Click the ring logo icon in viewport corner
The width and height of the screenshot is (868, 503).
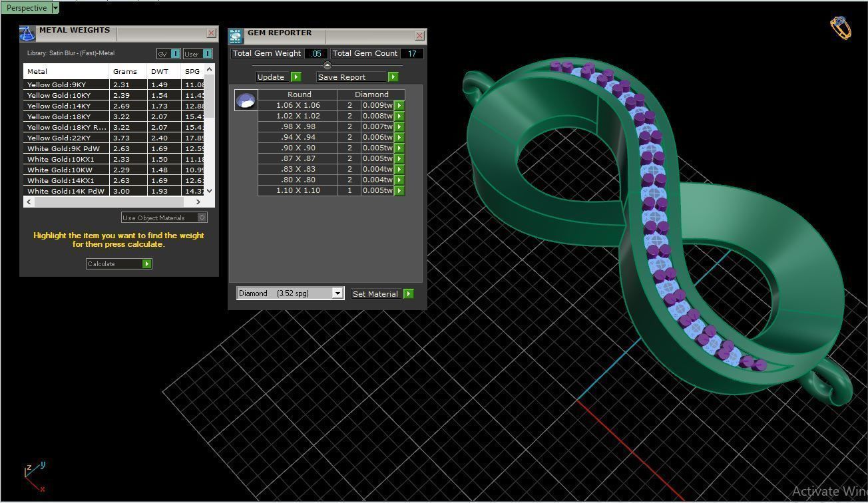click(840, 28)
